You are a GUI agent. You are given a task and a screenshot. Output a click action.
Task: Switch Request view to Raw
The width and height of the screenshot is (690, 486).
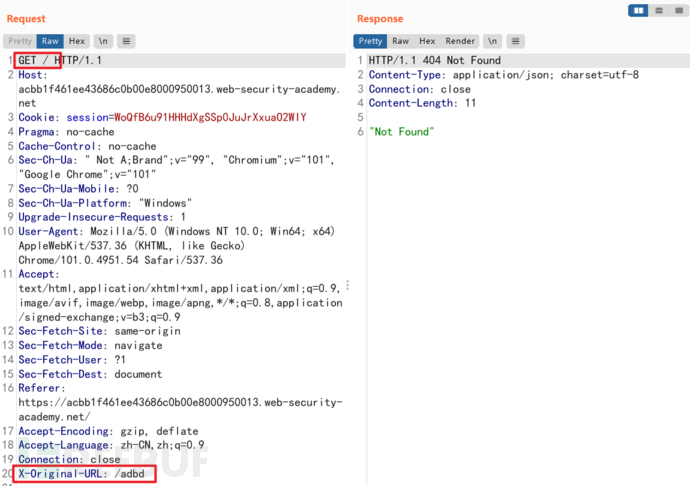[x=50, y=41]
